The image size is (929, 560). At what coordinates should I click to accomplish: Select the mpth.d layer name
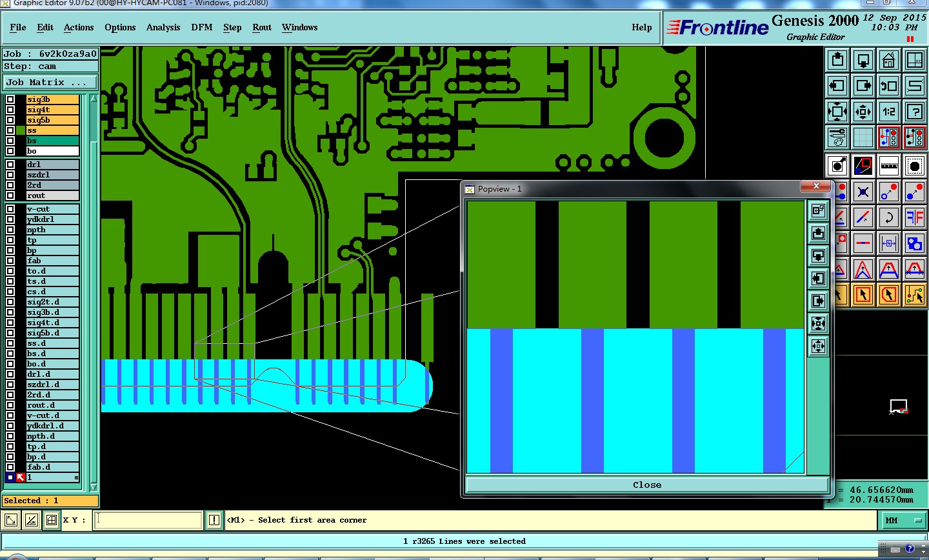(52, 436)
